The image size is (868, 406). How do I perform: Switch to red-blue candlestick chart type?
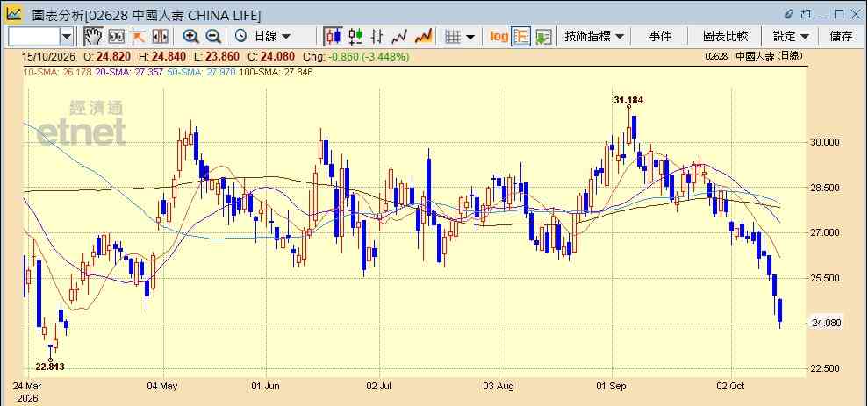coord(333,37)
